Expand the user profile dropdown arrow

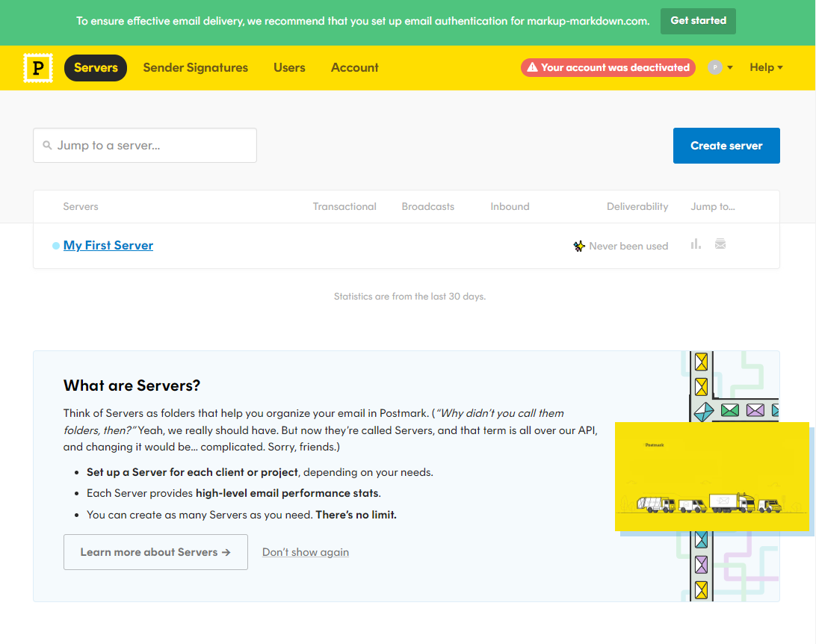pos(730,67)
